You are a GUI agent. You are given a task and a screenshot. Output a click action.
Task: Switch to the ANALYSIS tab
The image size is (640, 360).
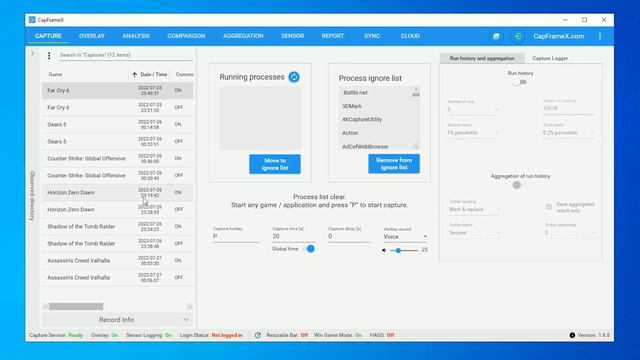[x=136, y=36]
